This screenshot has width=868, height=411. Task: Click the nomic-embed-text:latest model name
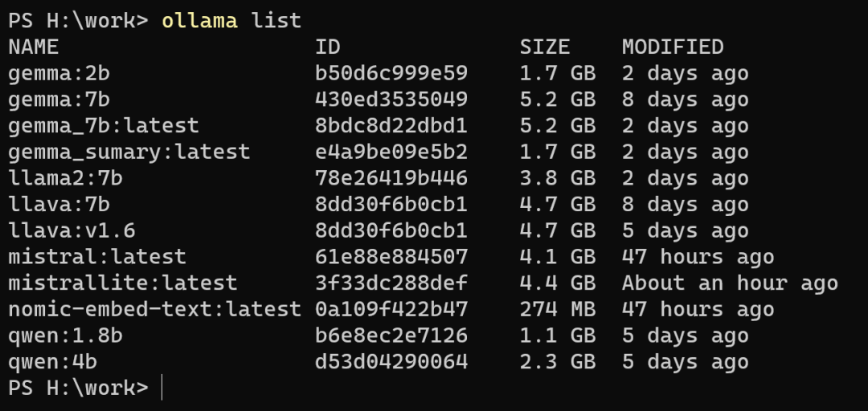155,310
